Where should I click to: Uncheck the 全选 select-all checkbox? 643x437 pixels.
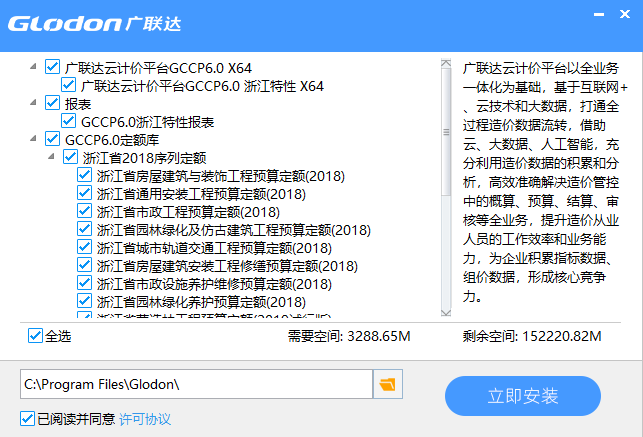36,336
